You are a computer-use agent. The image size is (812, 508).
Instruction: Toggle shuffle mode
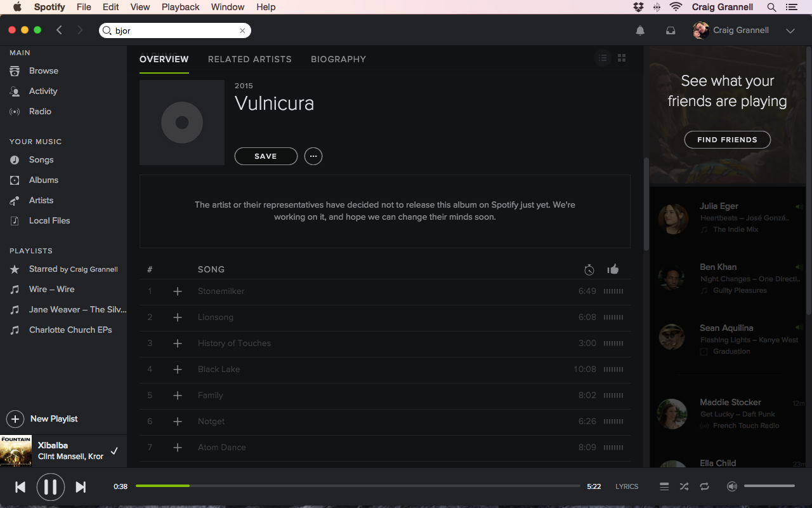click(x=684, y=486)
